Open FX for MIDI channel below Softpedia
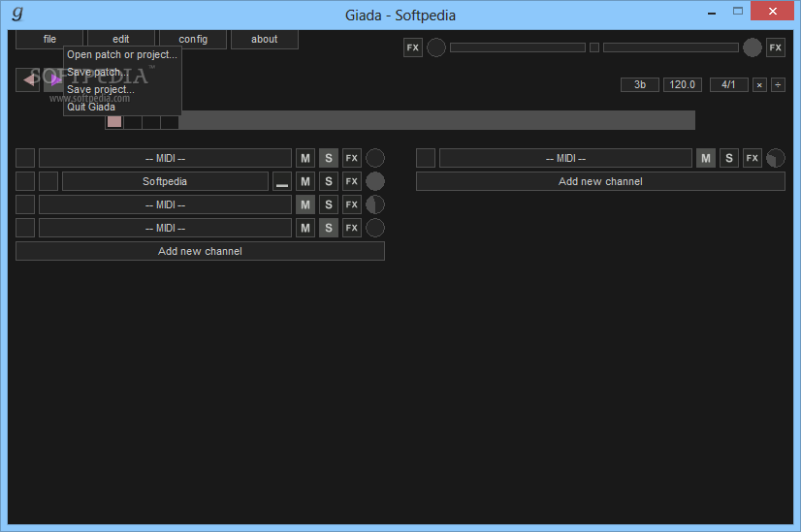Screen dimensions: 801x532 (352, 204)
